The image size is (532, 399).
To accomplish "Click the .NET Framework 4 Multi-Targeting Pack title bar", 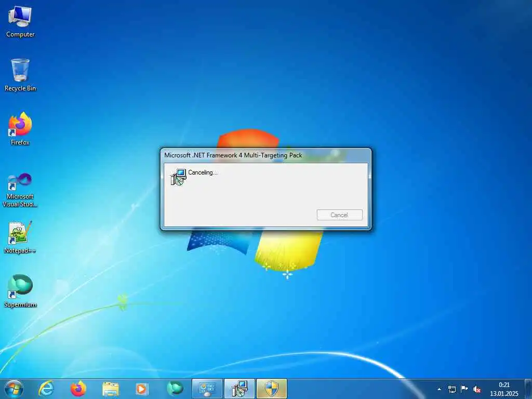I will [x=265, y=155].
